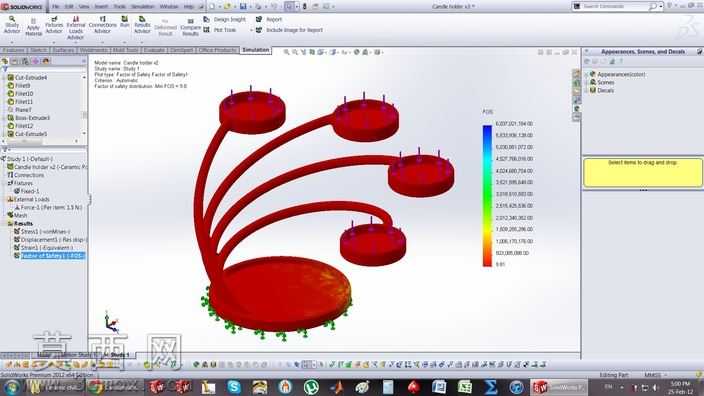Open the Insert menu
The height and width of the screenshot is (396, 704).
[x=101, y=7]
